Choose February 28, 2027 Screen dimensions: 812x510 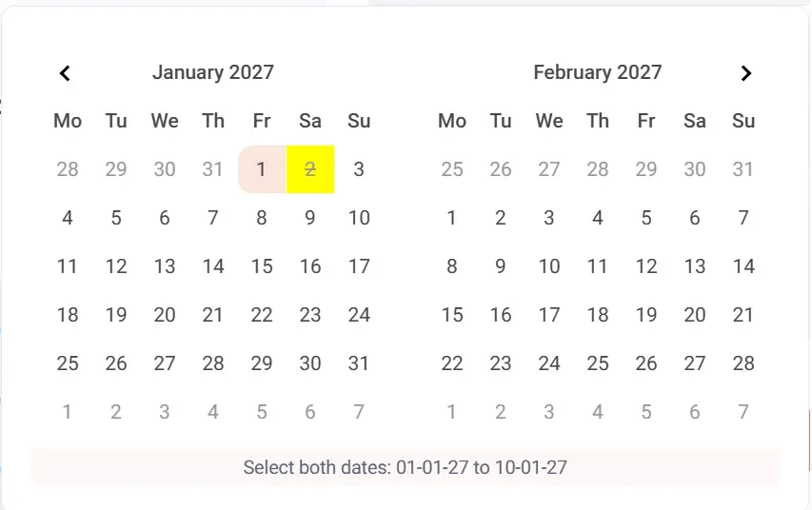coord(743,363)
